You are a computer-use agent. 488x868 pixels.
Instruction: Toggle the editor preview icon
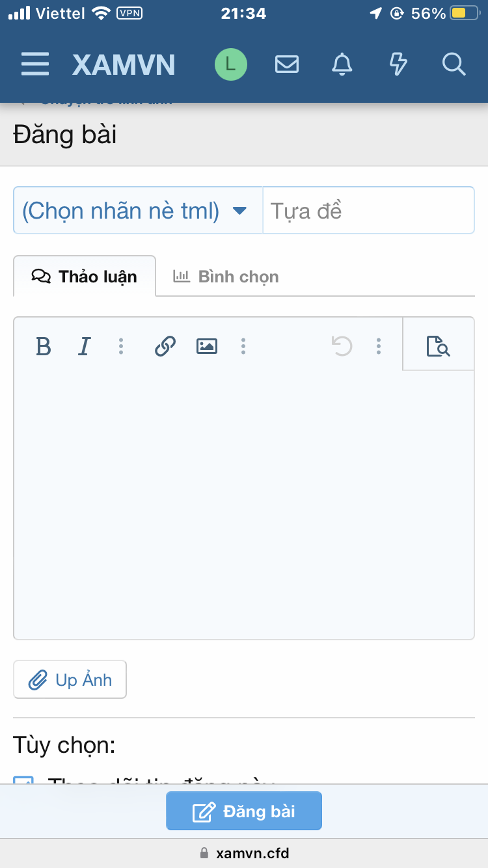coord(438,346)
